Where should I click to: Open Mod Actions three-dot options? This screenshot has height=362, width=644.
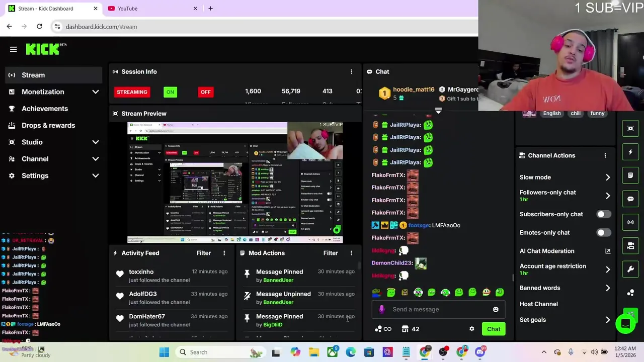click(x=351, y=253)
